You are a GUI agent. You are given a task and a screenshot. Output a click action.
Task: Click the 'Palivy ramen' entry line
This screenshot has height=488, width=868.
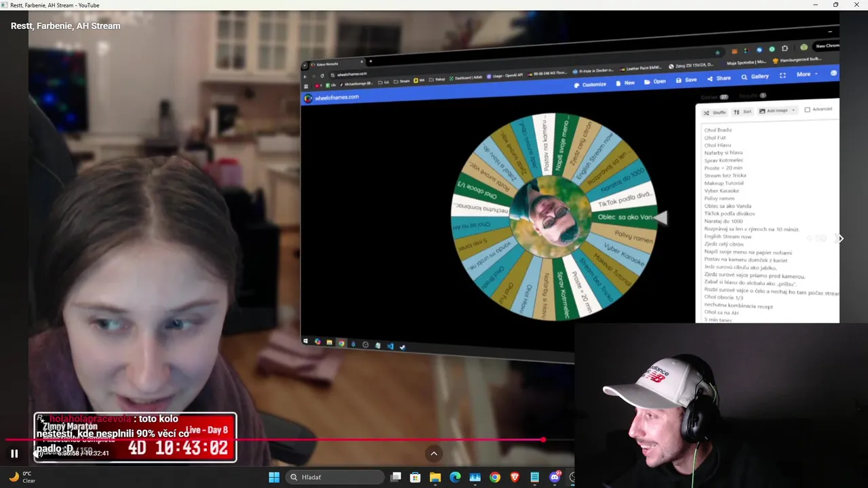click(719, 199)
